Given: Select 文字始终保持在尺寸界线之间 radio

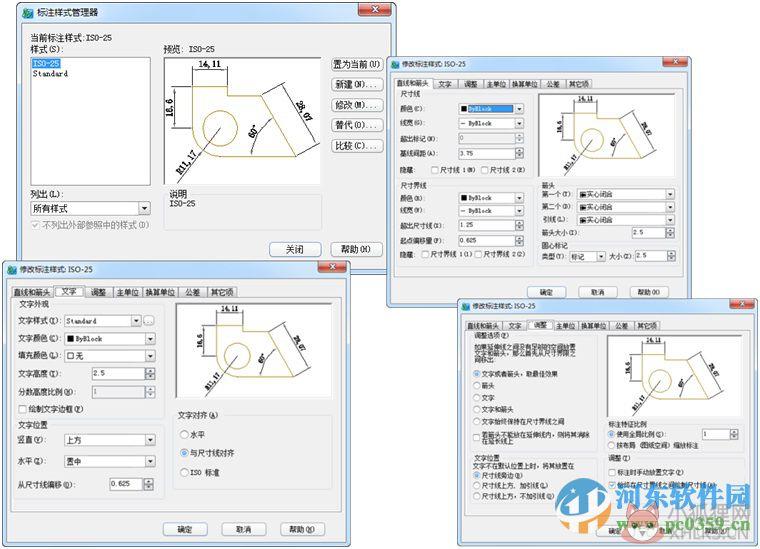Looking at the screenshot, I should tap(477, 422).
